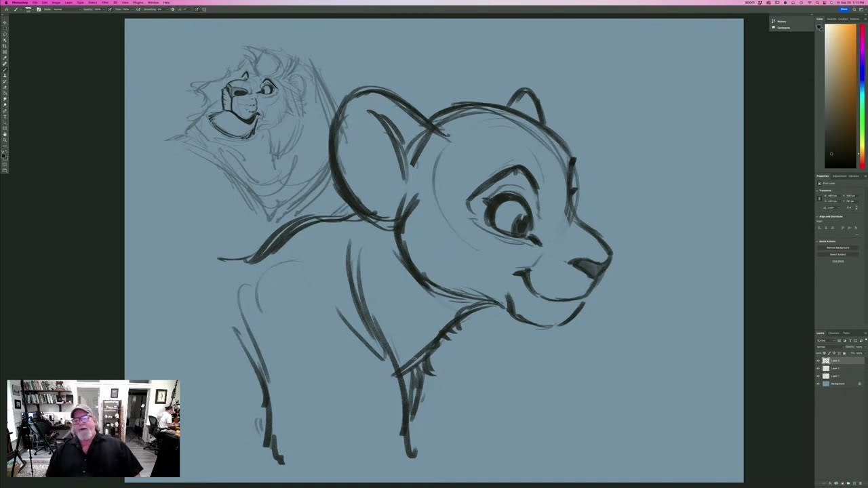Select the Hand tool
The height and width of the screenshot is (488, 868).
click(x=5, y=134)
